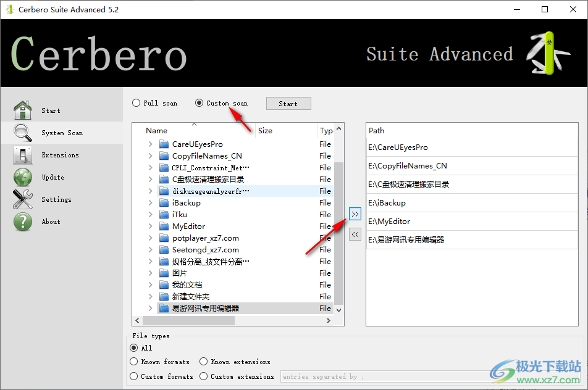Screen dimensions: 588x390
Task: Click the 我的文档 folder icon
Action: (164, 284)
